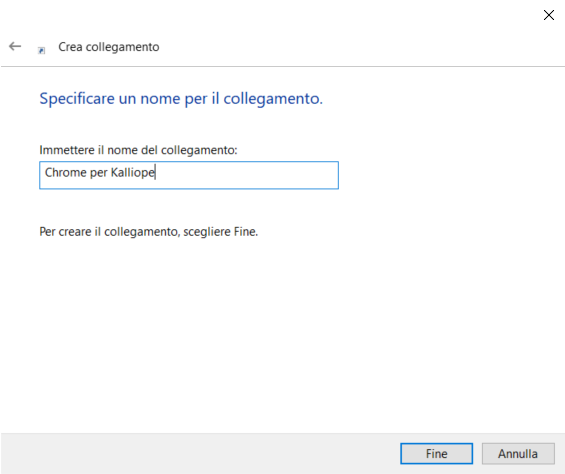Click the heading Specificare un nome per il collegamento
565x474 pixels.
tap(181, 98)
